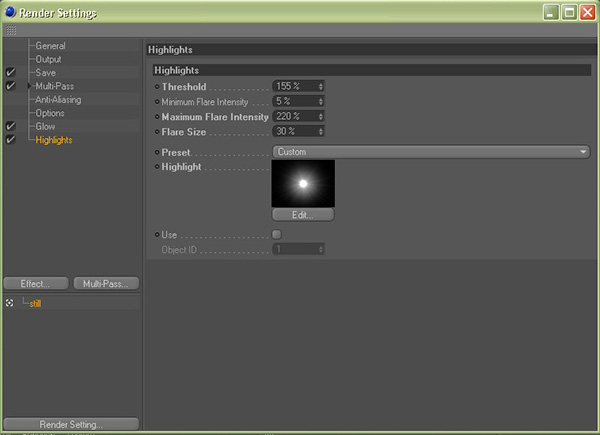Screen dimensions: 600x435
Task: Expand the Multi-Pass tree item arrow
Action: (30, 87)
